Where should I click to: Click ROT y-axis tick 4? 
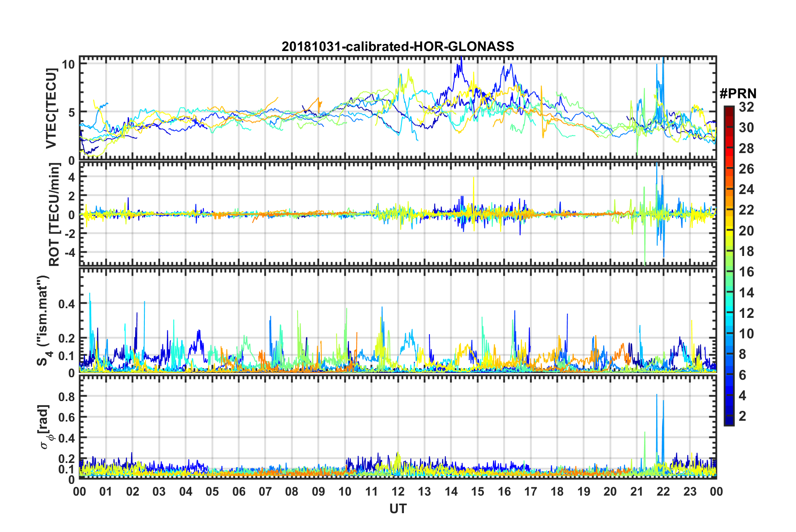pos(72,177)
